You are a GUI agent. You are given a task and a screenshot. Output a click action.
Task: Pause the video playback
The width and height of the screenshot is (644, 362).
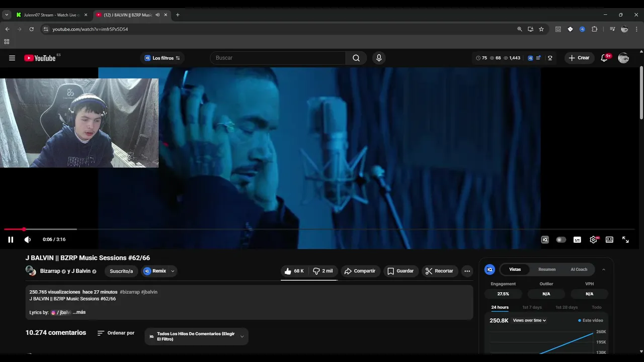coord(11,239)
